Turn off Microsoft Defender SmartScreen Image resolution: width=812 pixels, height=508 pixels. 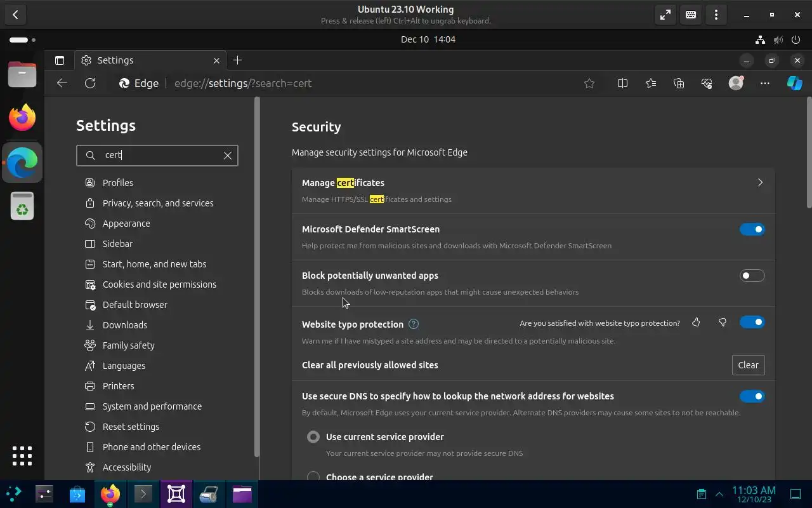click(x=752, y=229)
